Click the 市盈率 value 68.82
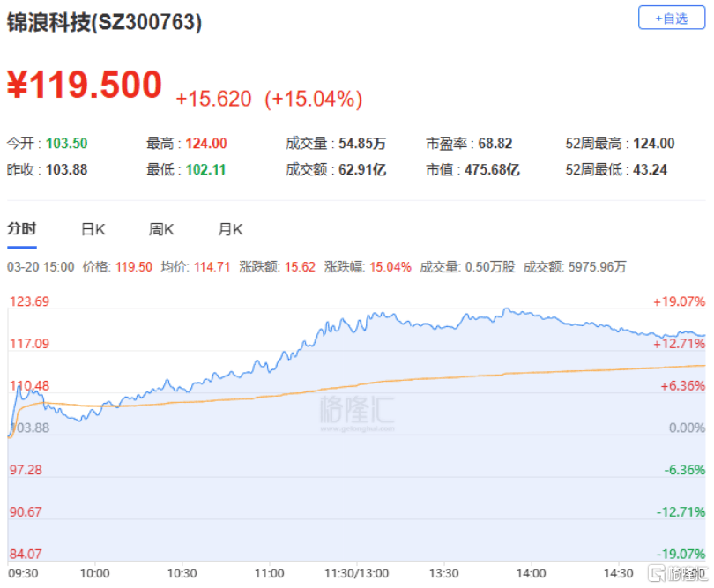 click(x=495, y=144)
